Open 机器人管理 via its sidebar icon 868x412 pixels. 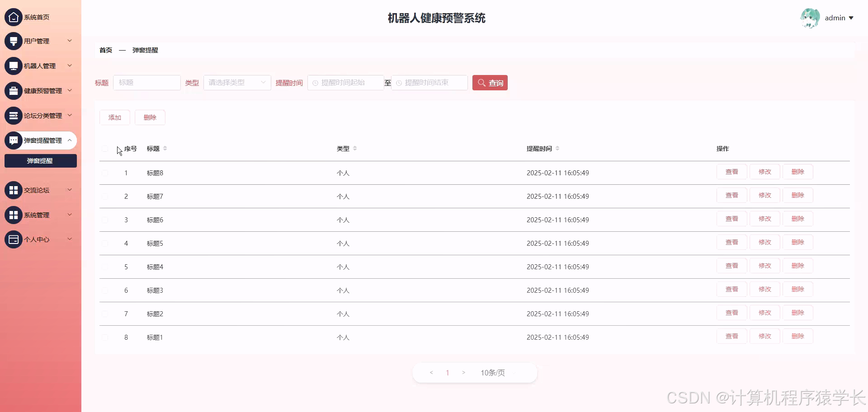[x=13, y=66]
